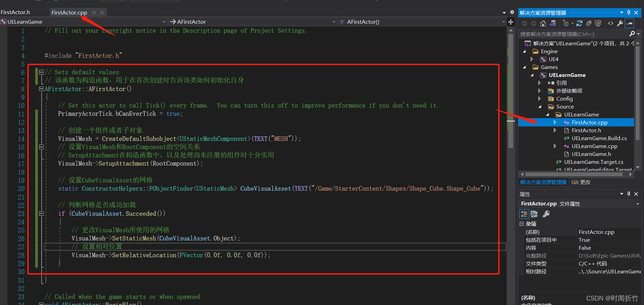The width and height of the screenshot is (644, 305).
Task: Select the Categorized view icon in Properties
Action: [x=524, y=214]
